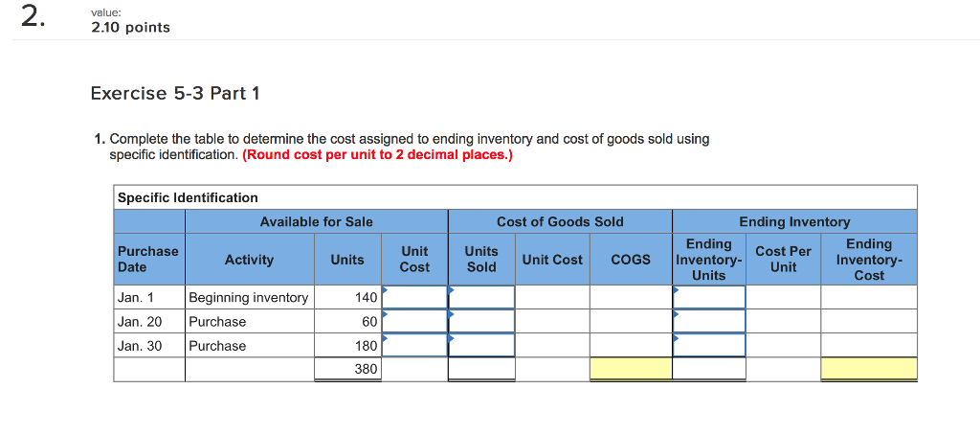Click Ending Inventory-Units cell for Jan. 30
Image resolution: width=980 pixels, height=434 pixels.
tap(709, 346)
